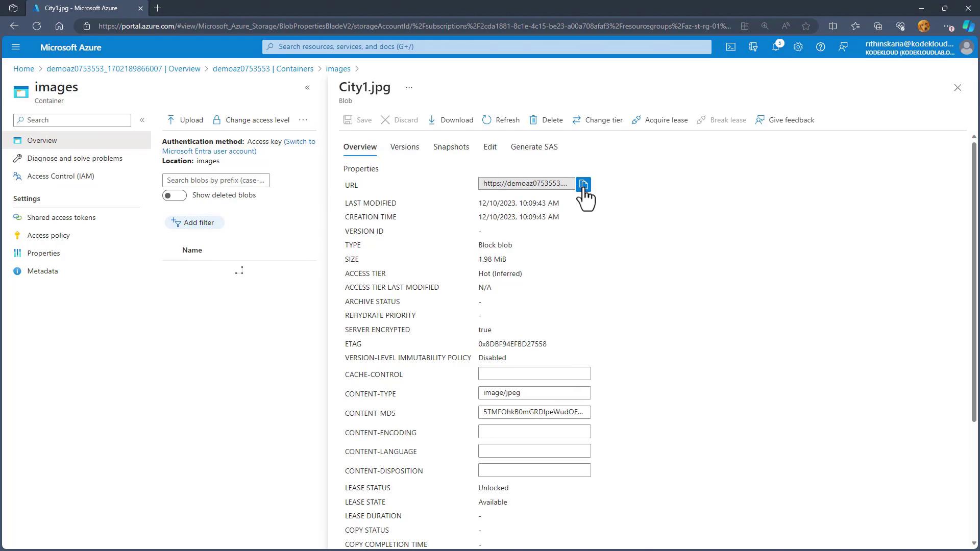Download the City1.jpg blob
This screenshot has width=980, height=551.
click(450, 120)
